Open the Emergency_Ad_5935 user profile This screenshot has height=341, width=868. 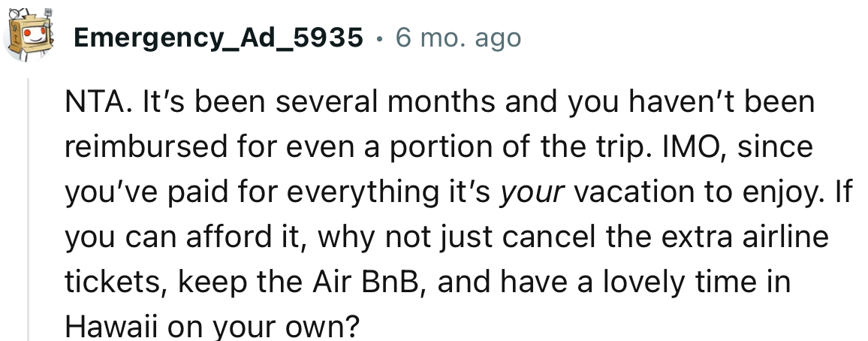click(218, 38)
